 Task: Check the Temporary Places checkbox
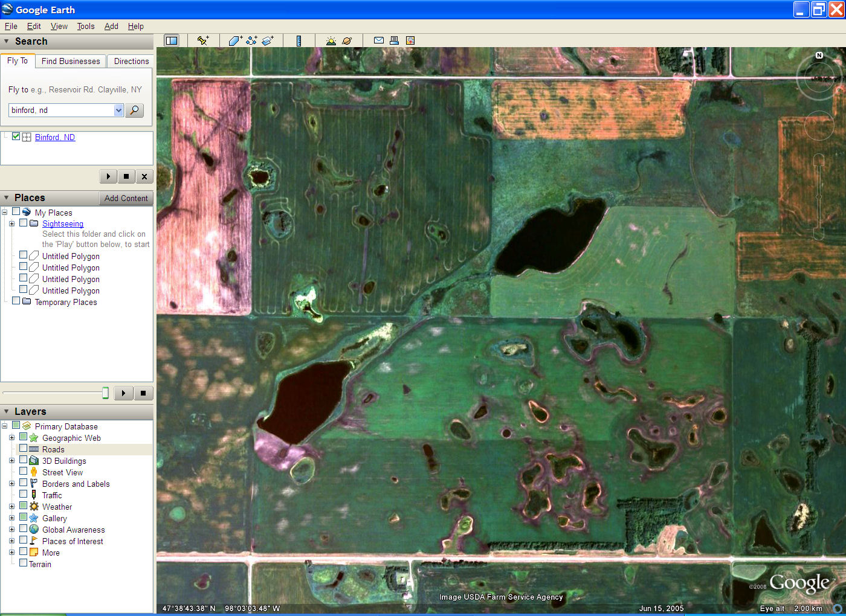(x=16, y=301)
